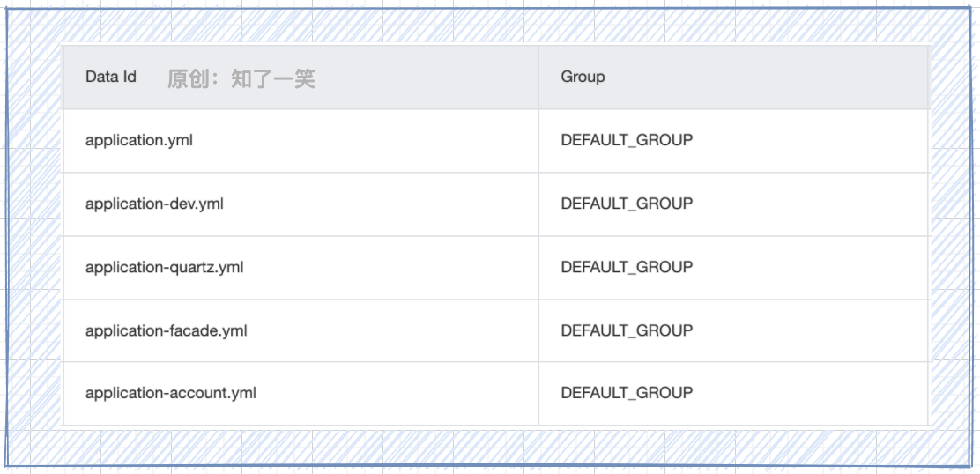This screenshot has width=980, height=474.
Task: Click the hatched frame area above the table
Action: pos(489,26)
